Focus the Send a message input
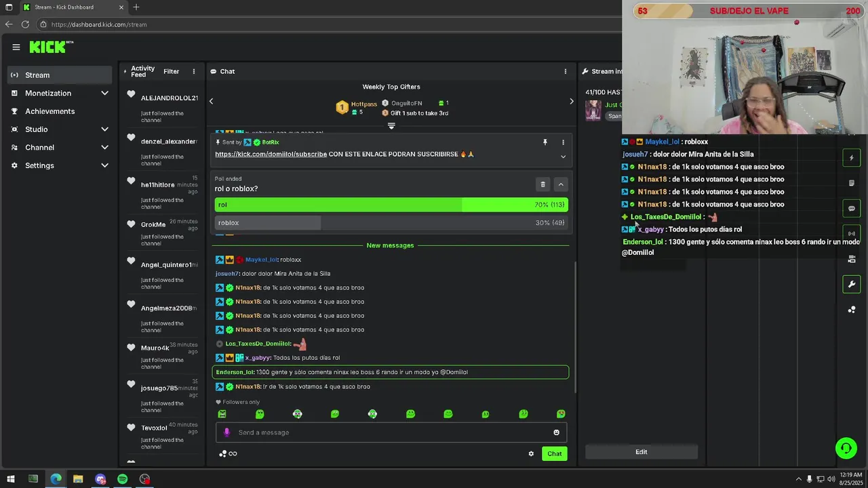868x488 pixels. click(391, 432)
